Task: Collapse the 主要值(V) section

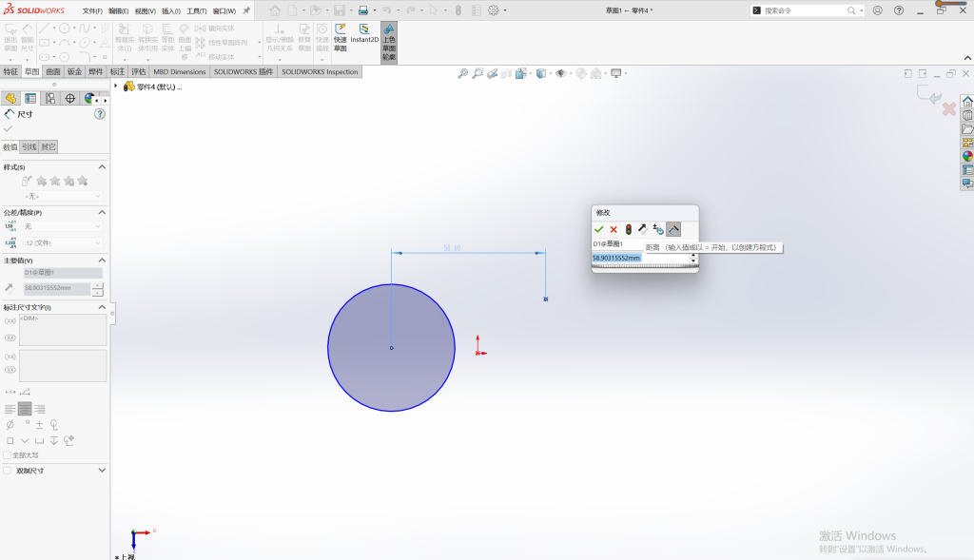Action: tap(102, 261)
